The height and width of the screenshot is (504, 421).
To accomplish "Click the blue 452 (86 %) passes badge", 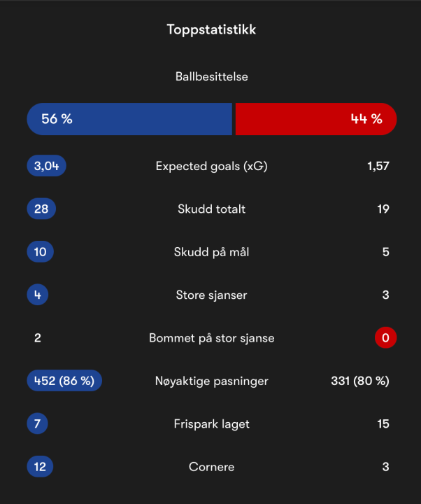I will pos(64,381).
